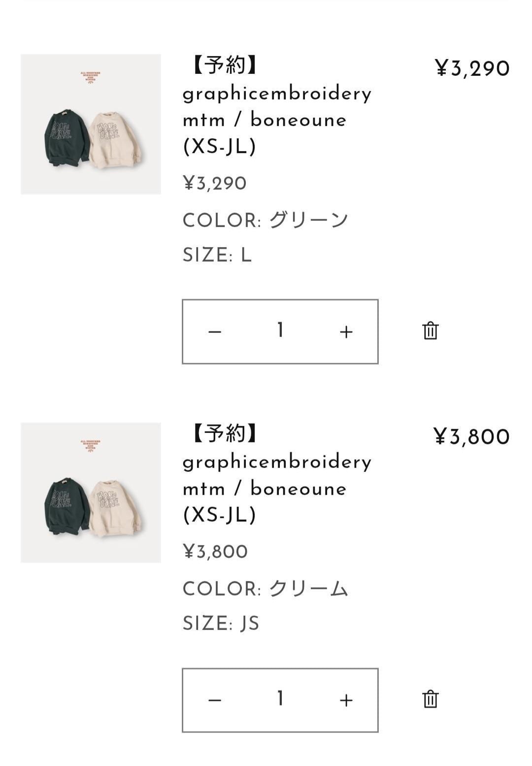The height and width of the screenshot is (766, 532).
Task: Click the SIZE: JS text
Action: 221,624
